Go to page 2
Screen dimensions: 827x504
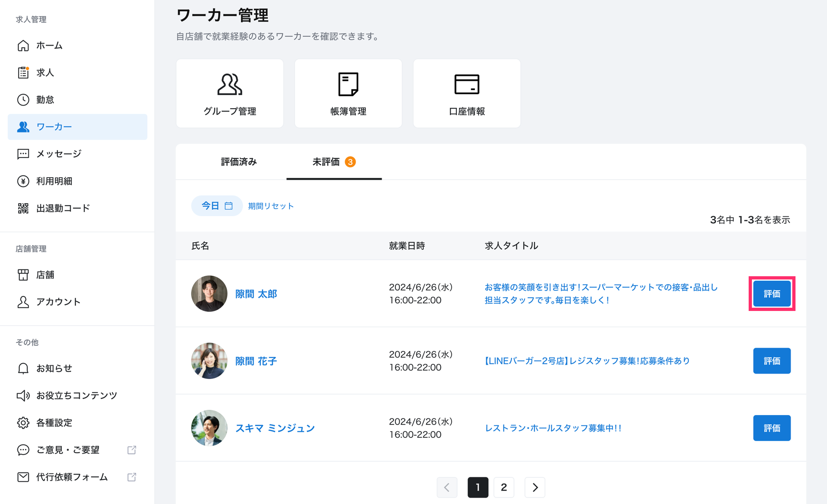pos(504,487)
